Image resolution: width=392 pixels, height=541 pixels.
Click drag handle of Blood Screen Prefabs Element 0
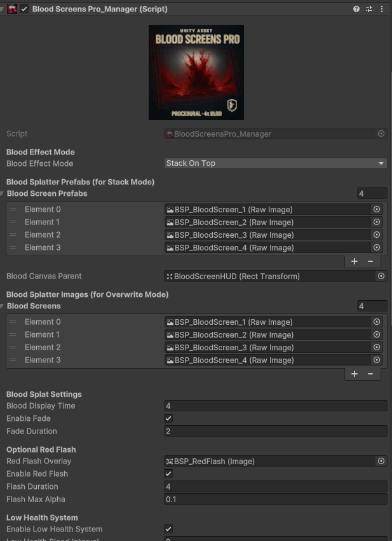pyautogui.click(x=13, y=210)
